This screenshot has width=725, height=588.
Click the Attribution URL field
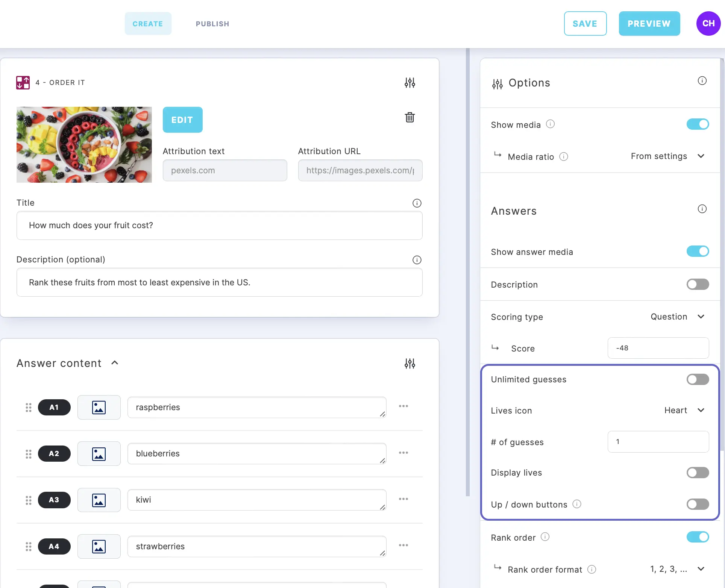click(x=360, y=170)
